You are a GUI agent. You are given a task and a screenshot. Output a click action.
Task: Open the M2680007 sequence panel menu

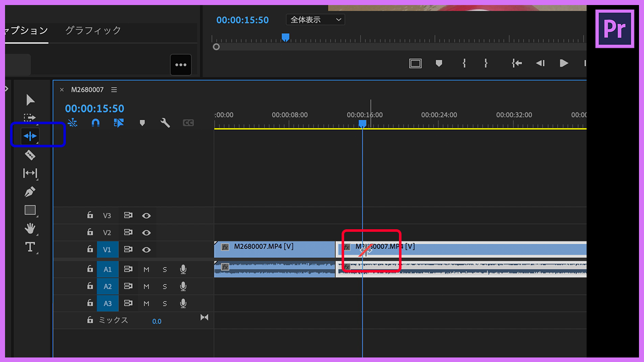[114, 89]
